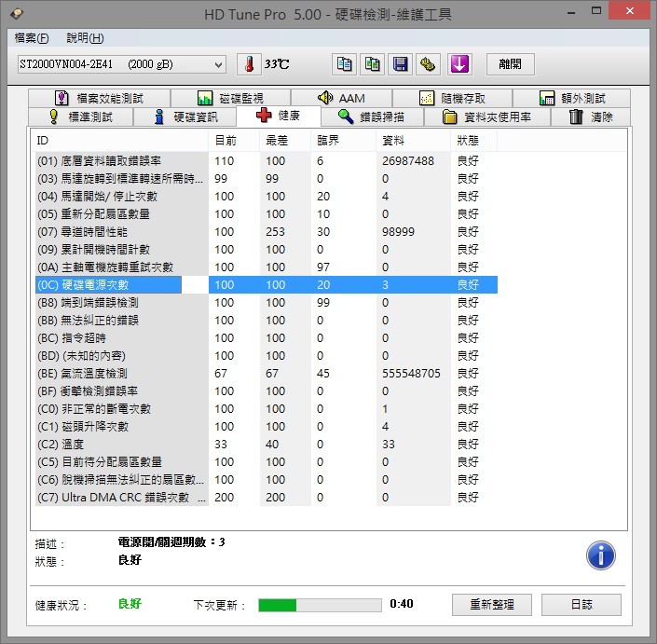Open the 檔案(F) menu
Viewport: 657px width, 644px height.
(32, 38)
